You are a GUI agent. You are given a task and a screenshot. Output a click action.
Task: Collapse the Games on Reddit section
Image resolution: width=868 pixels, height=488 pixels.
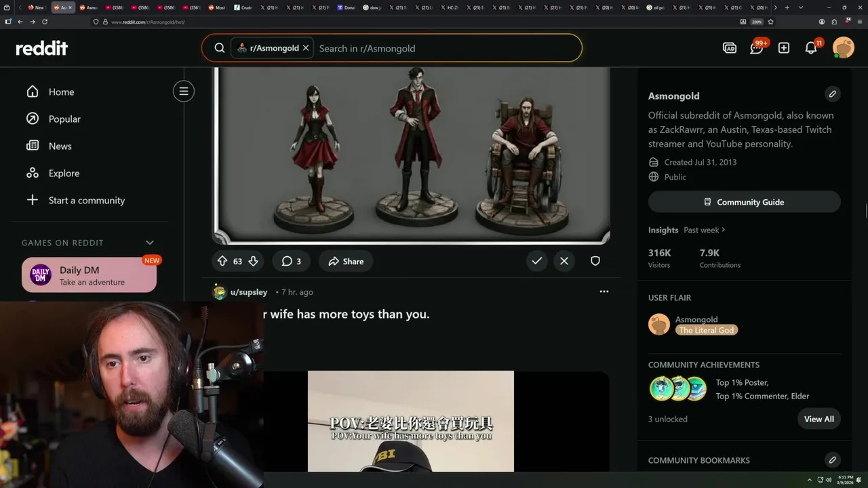[x=150, y=243]
